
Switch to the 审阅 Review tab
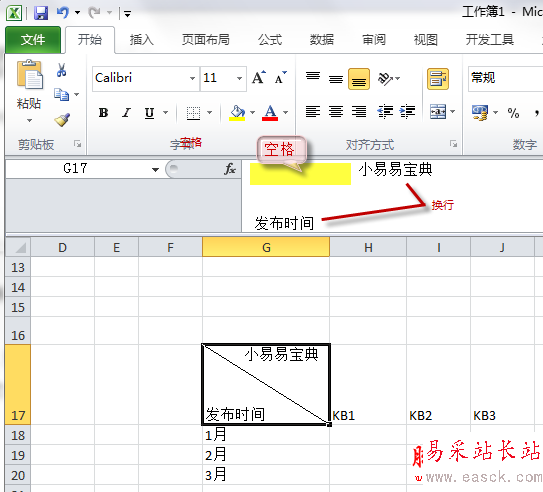(x=374, y=40)
